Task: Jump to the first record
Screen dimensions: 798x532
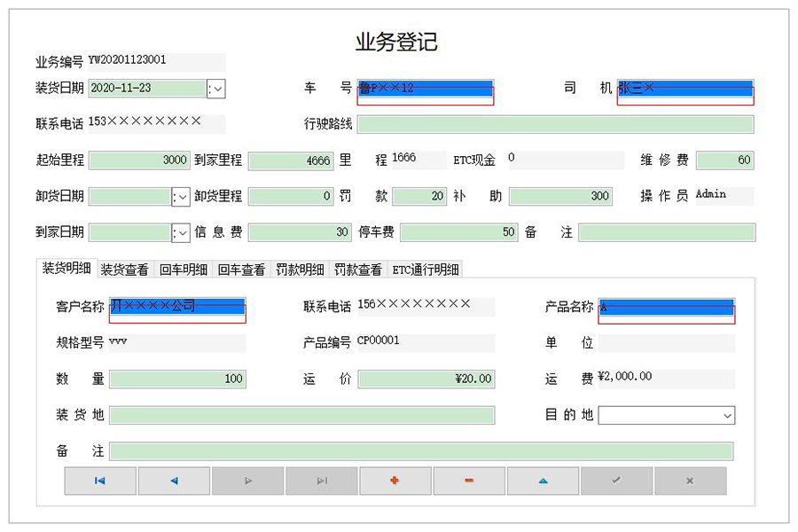Action: click(x=100, y=480)
